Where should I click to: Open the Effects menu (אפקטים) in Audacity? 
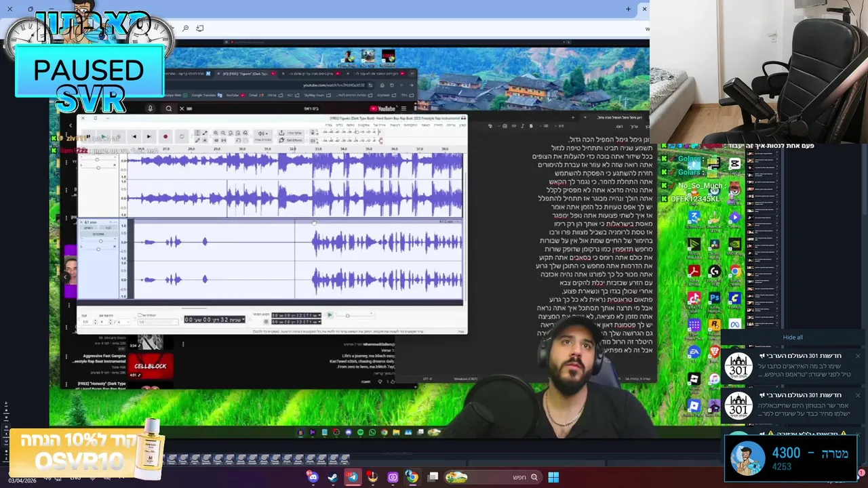point(363,125)
